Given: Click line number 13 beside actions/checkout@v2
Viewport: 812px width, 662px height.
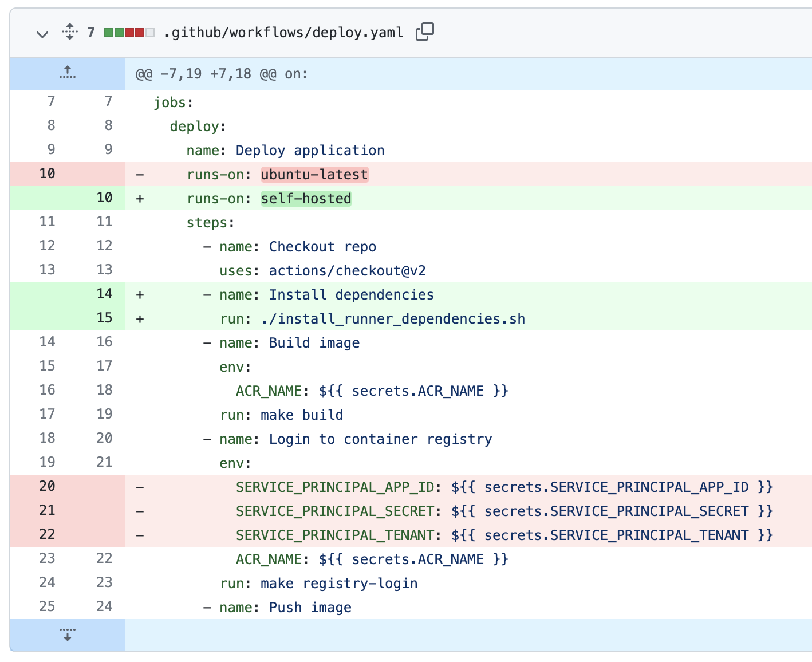Looking at the screenshot, I should 48,270.
